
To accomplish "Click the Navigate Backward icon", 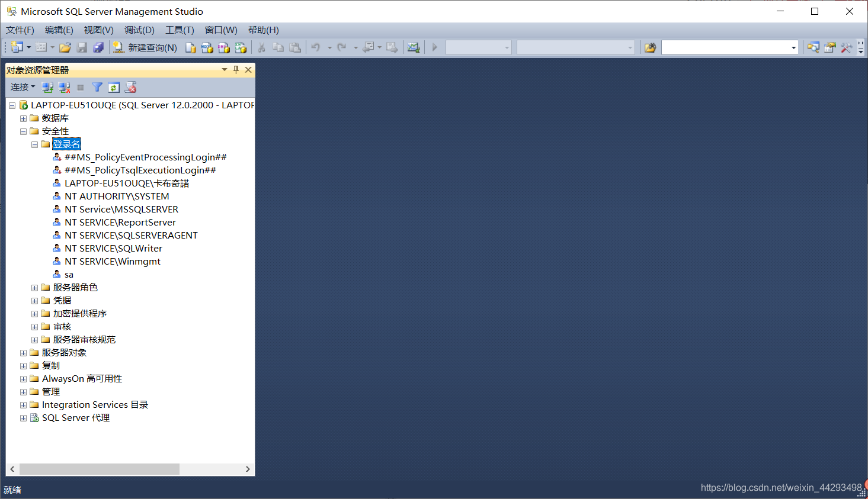I will [x=369, y=47].
